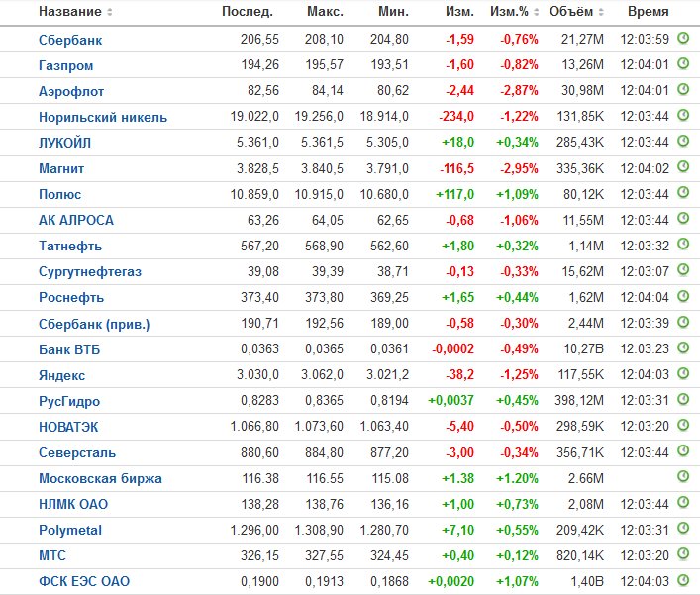Click the Макс. column header

[325, 12]
